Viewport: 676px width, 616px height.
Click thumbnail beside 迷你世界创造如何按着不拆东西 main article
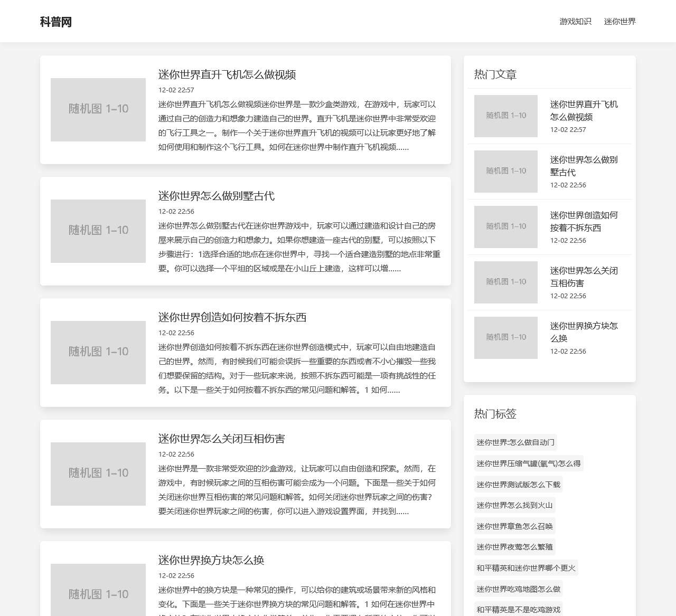98,353
